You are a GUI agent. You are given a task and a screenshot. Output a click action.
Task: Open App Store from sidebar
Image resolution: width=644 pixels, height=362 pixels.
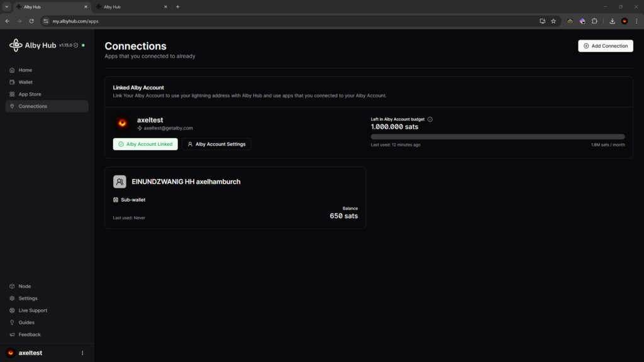click(30, 94)
